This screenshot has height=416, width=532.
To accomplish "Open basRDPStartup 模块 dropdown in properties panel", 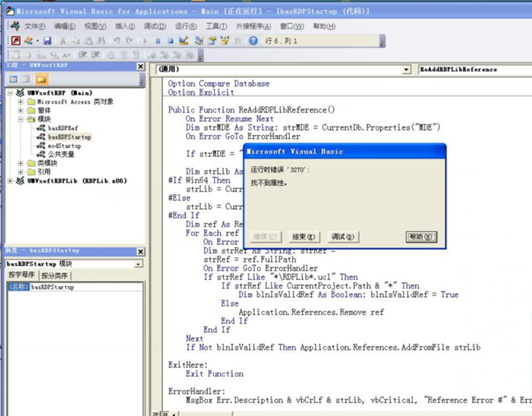I will point(138,264).
